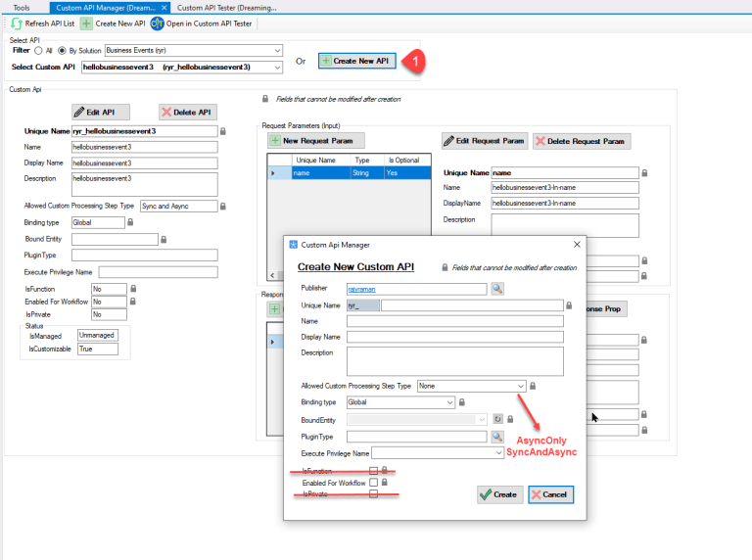This screenshot has height=560, width=752.
Task: Toggle the IsPrivate checkbox in dialog
Action: 373,493
